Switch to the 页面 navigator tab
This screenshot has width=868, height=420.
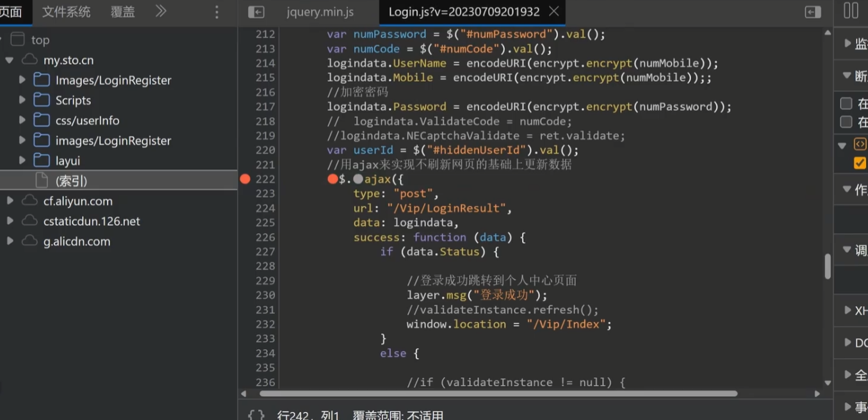(11, 12)
